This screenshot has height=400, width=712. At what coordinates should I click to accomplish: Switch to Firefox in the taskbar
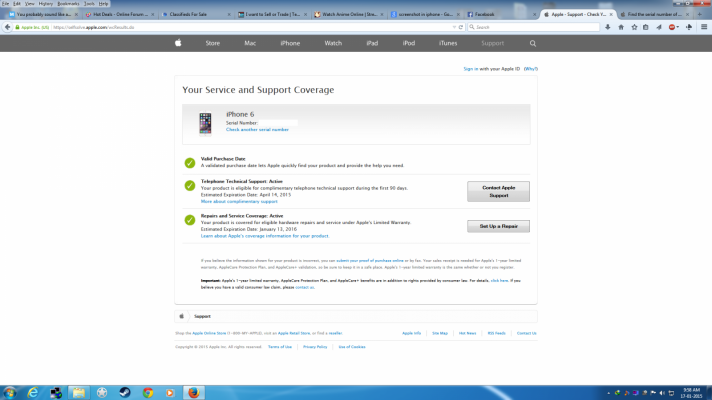(x=194, y=393)
